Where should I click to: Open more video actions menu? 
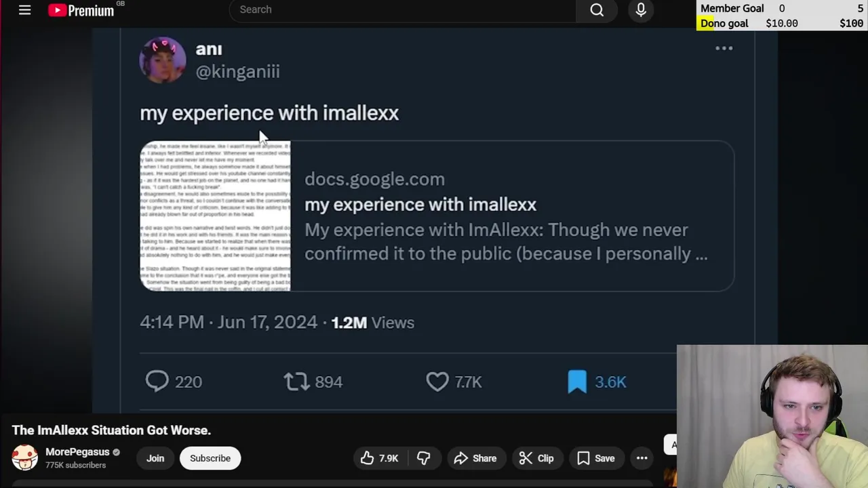pos(642,458)
